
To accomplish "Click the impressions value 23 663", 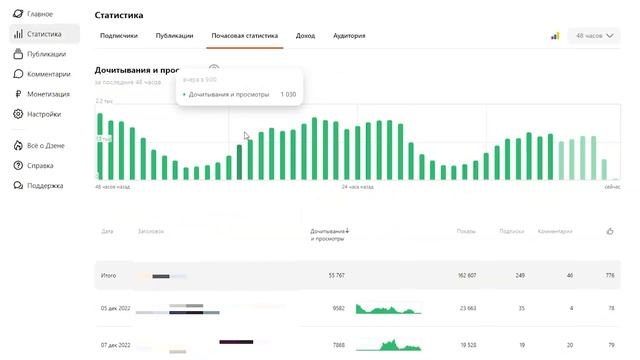I will coord(468,309).
